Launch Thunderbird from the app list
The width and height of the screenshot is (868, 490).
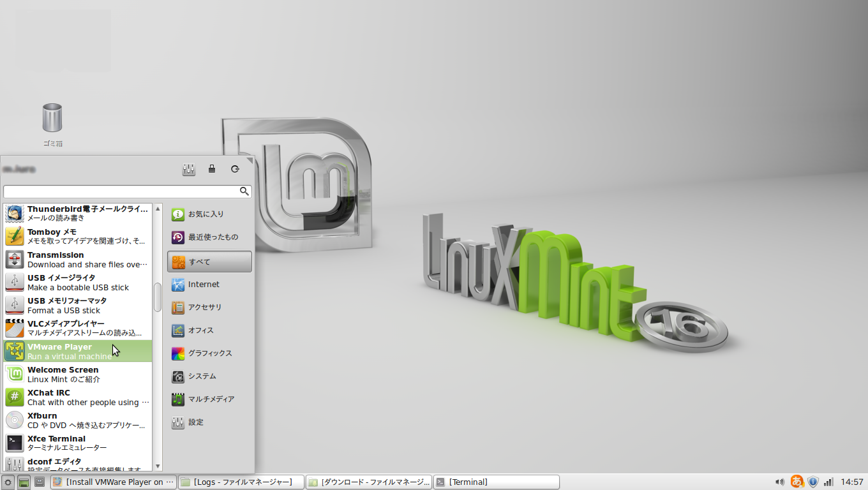click(77, 214)
